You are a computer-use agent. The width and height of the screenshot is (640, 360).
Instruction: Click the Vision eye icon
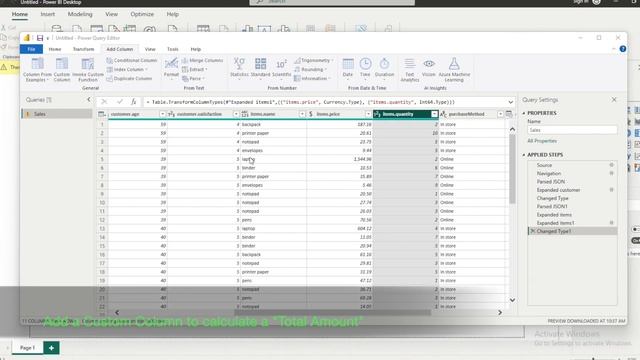tap(429, 64)
